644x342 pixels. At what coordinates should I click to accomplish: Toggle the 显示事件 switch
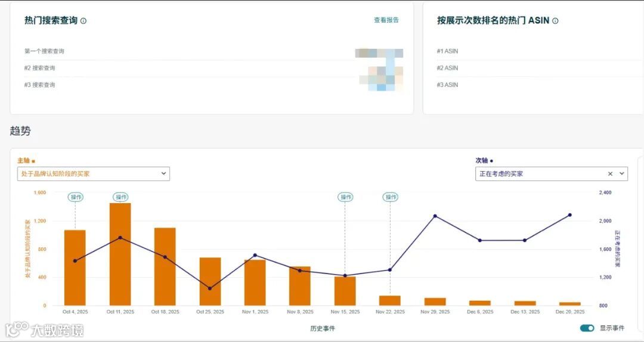(x=587, y=328)
